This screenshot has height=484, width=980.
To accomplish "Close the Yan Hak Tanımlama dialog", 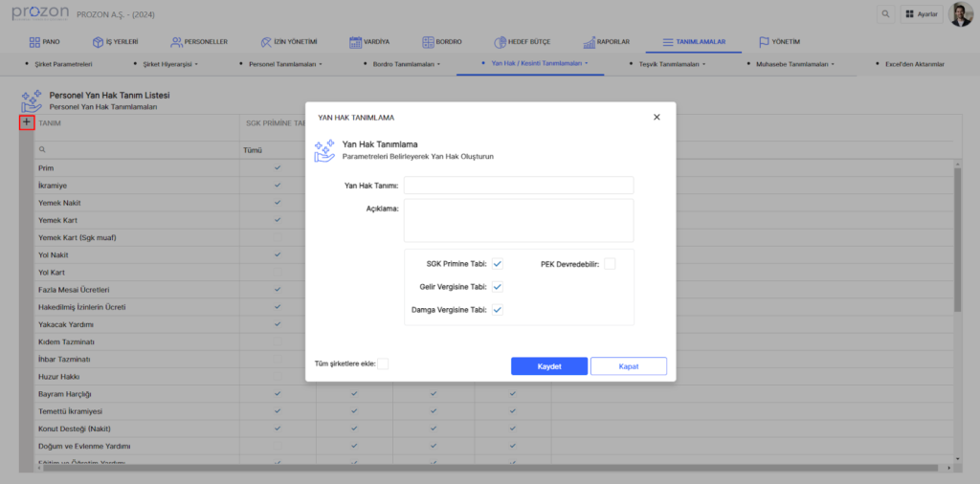I will 657,117.
